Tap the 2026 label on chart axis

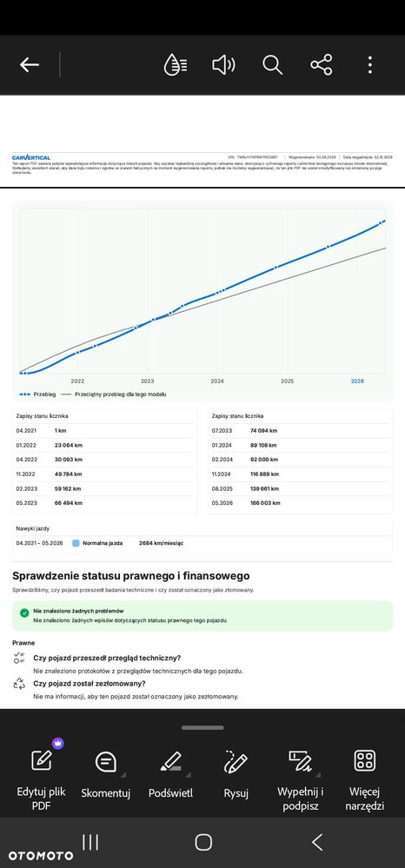(357, 381)
